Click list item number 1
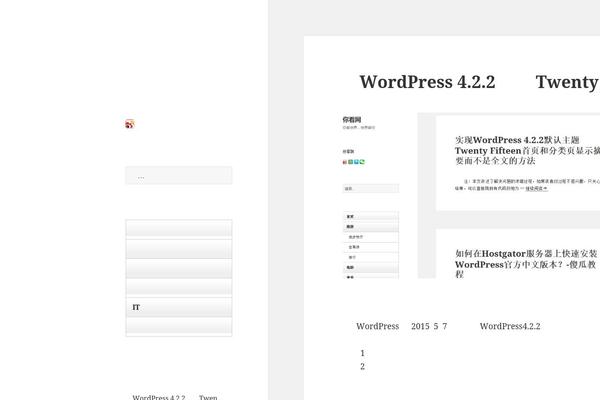 (362, 353)
